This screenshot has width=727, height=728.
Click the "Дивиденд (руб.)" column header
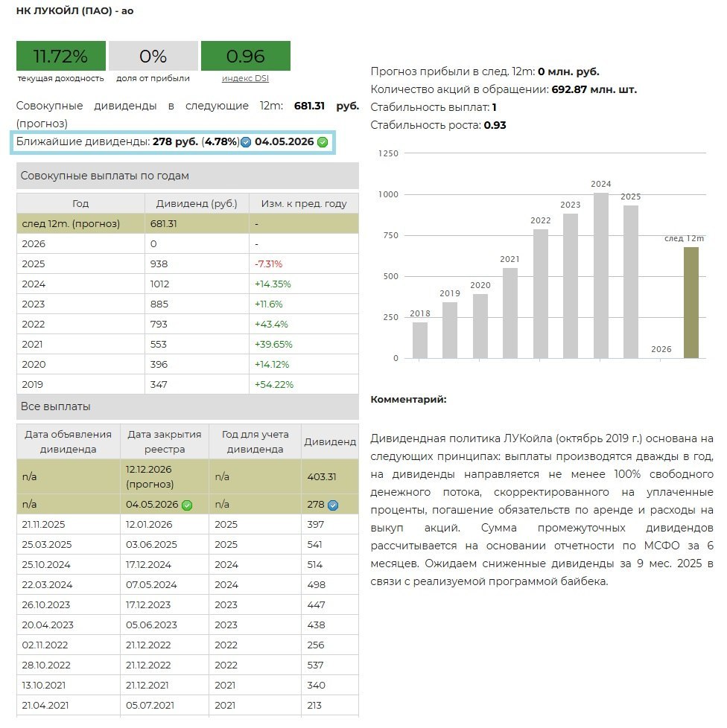pos(197,203)
